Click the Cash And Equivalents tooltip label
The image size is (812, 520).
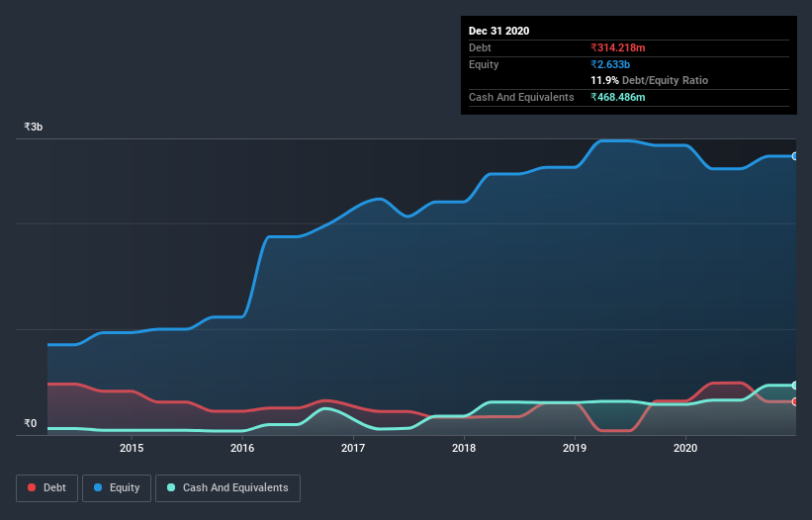521,97
